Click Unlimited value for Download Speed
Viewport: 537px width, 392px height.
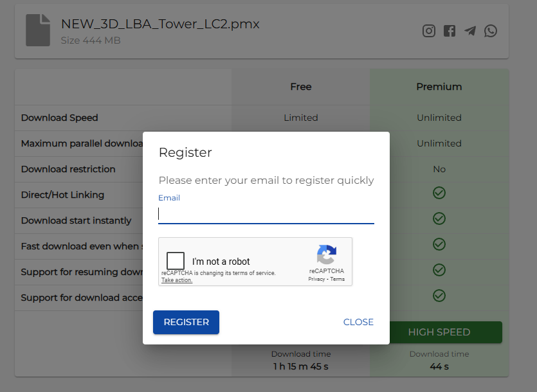point(439,118)
